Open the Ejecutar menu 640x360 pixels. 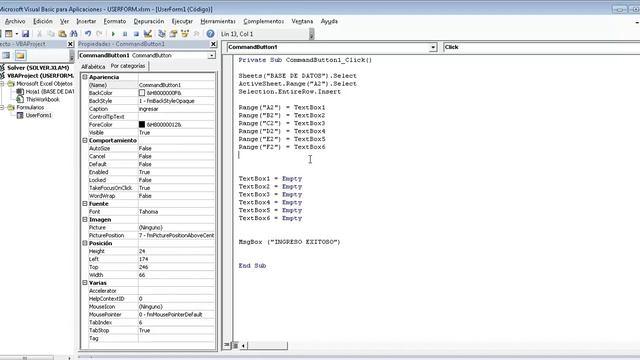point(182,21)
